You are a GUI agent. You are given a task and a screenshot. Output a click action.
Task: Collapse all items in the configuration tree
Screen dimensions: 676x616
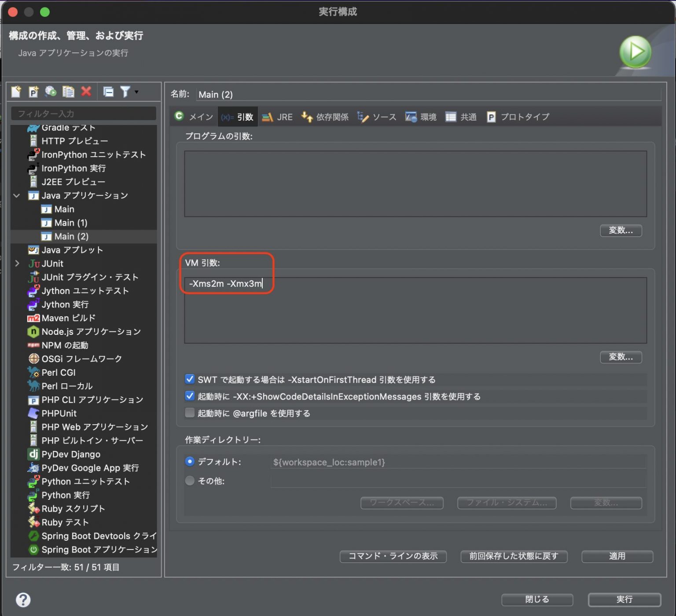pyautogui.click(x=108, y=92)
